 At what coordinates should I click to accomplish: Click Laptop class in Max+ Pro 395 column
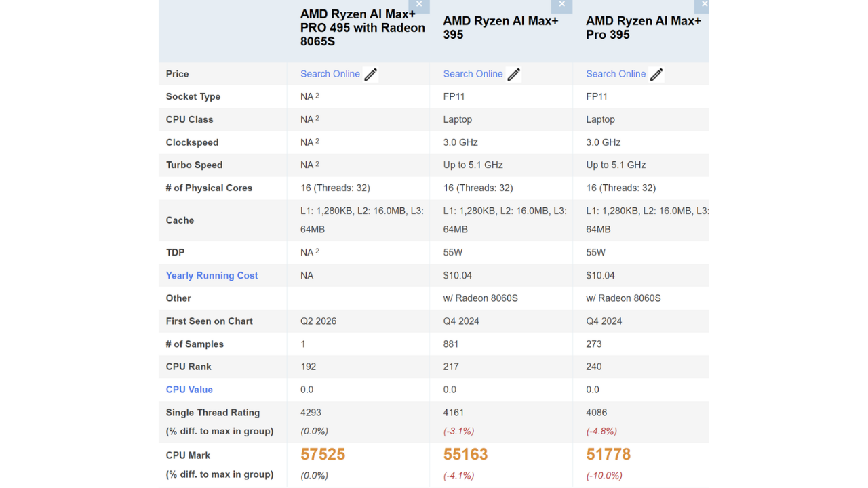pos(601,119)
